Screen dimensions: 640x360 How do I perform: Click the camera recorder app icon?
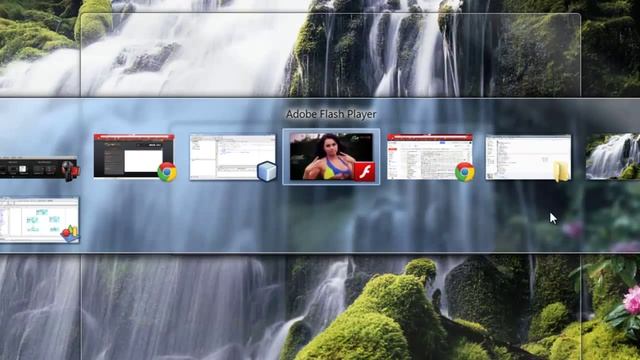tap(70, 171)
